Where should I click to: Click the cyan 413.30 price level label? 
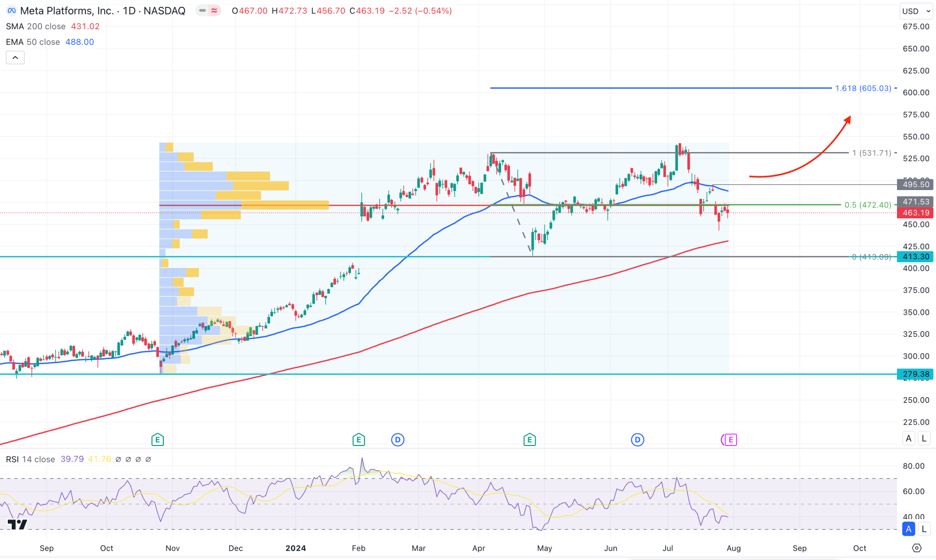coord(915,257)
